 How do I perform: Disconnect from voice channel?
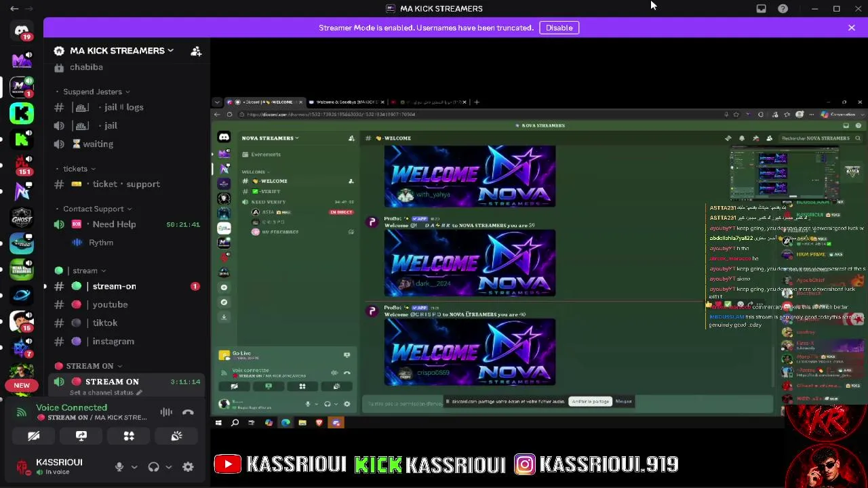188,412
